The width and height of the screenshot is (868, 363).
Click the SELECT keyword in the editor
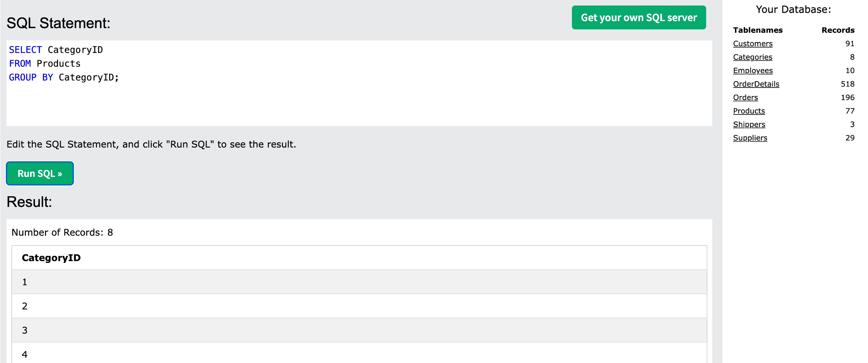click(25, 50)
